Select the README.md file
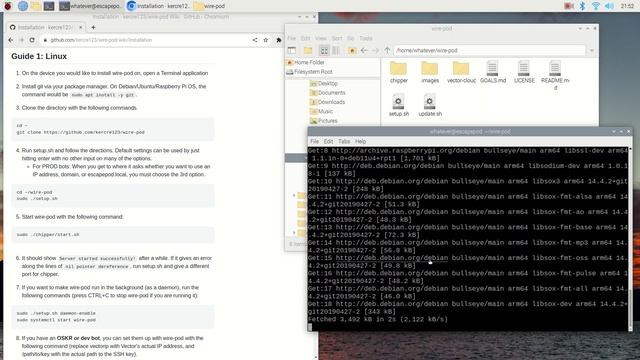Screen dimensions: 640x360 (x=555, y=76)
